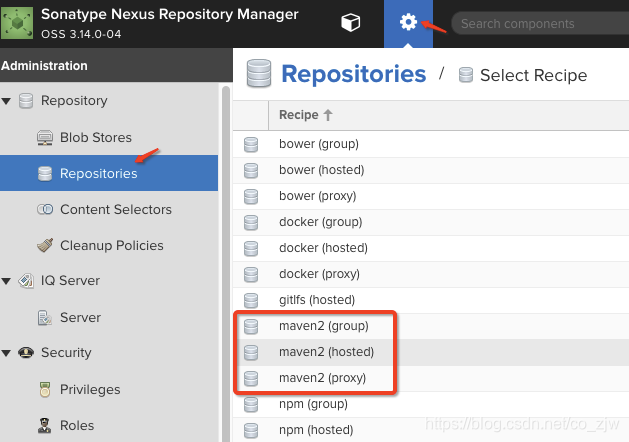Click the Content Selectors icon

click(45, 209)
